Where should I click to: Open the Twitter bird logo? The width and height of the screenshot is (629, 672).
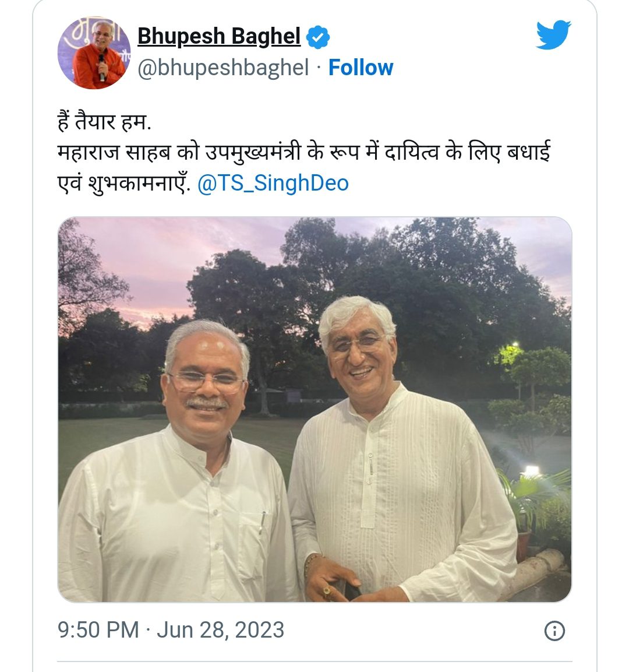[554, 34]
